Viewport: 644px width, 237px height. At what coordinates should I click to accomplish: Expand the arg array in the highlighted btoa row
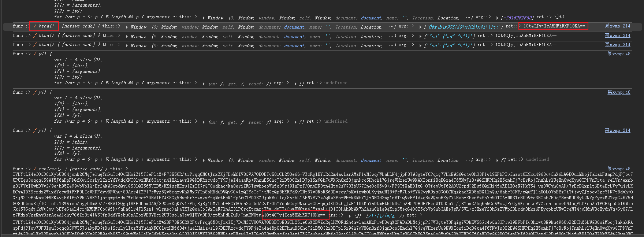click(x=421, y=27)
